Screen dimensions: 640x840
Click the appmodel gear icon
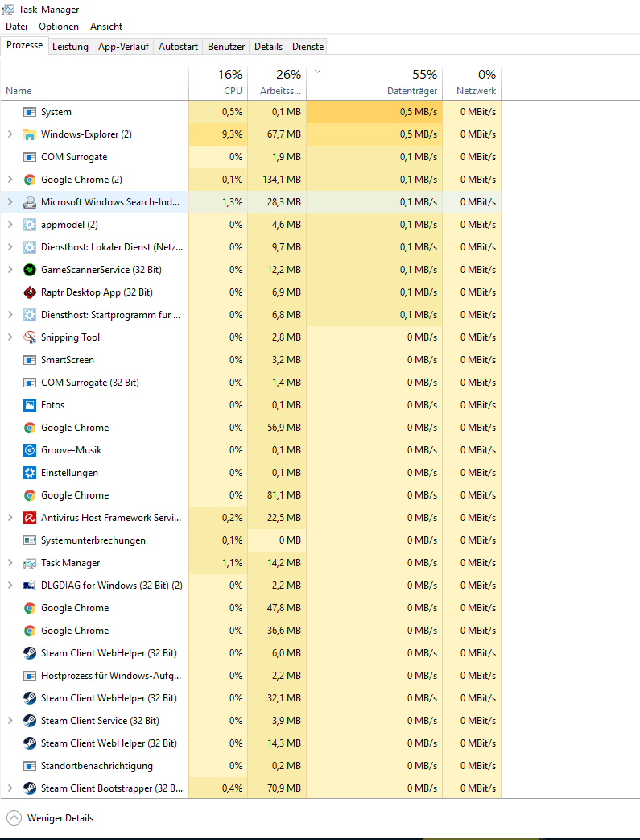pos(30,225)
